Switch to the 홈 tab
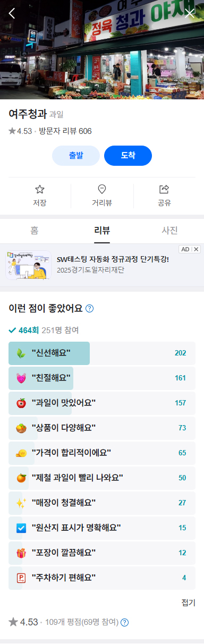The height and width of the screenshot is (644, 204). click(34, 231)
